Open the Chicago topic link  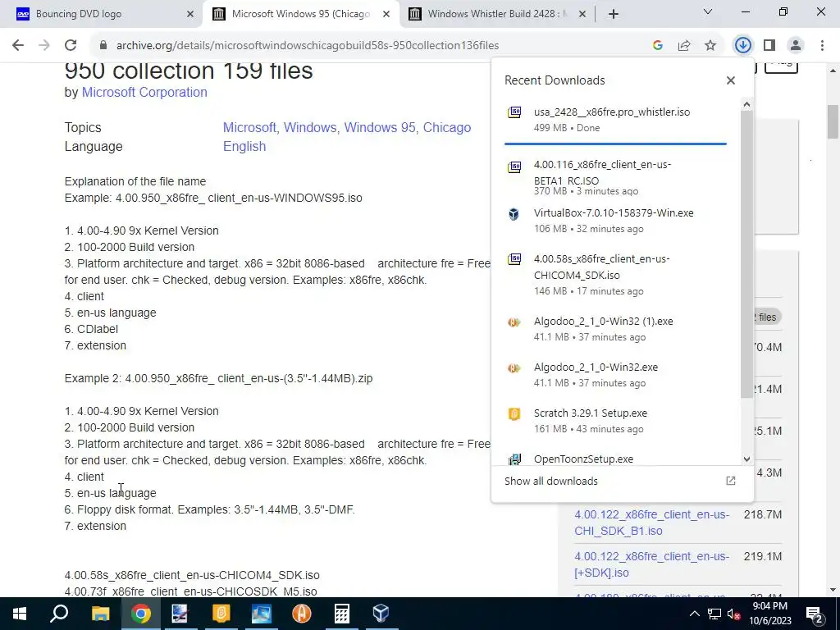[447, 127]
